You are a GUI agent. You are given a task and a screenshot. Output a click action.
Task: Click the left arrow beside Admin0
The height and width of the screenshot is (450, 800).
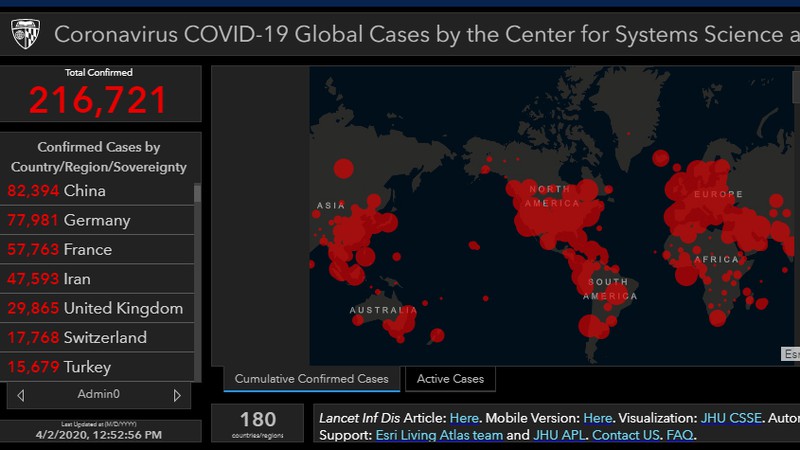(x=21, y=395)
